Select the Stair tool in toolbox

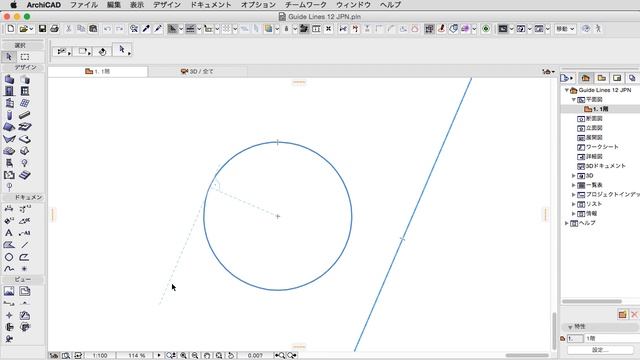tap(25, 175)
